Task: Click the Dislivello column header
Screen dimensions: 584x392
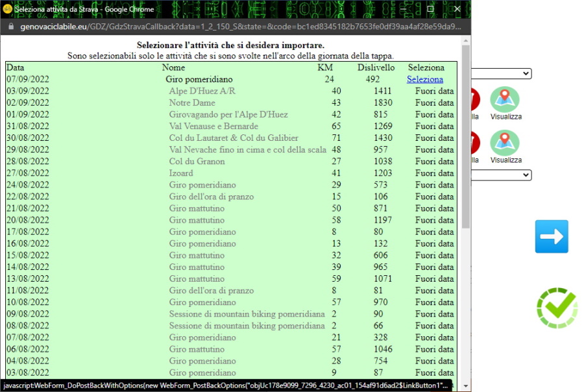Action: [x=376, y=67]
